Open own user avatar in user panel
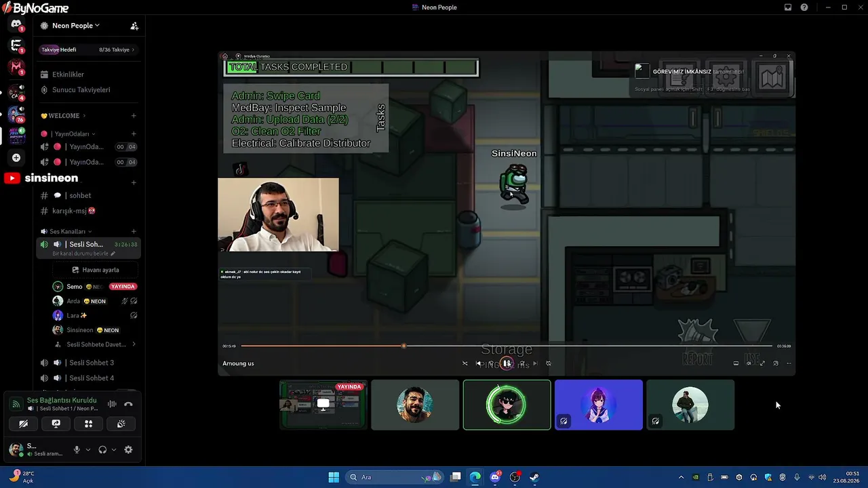The height and width of the screenshot is (488, 868). click(16, 449)
